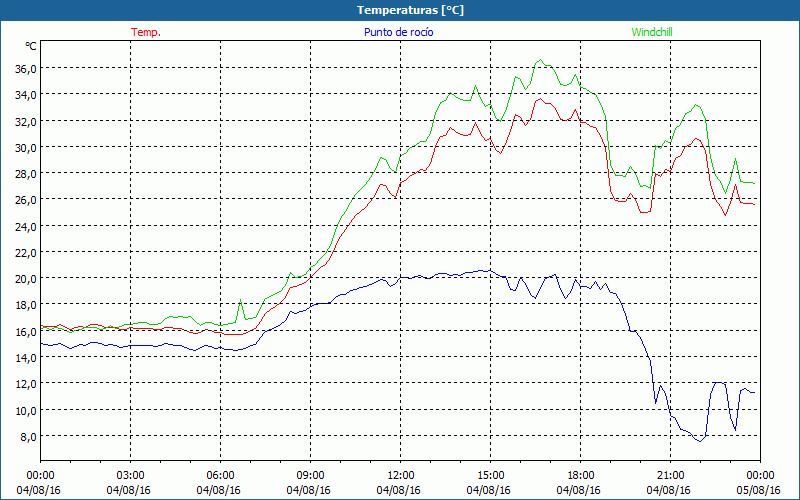Select the green Windchill legend label

652,32
